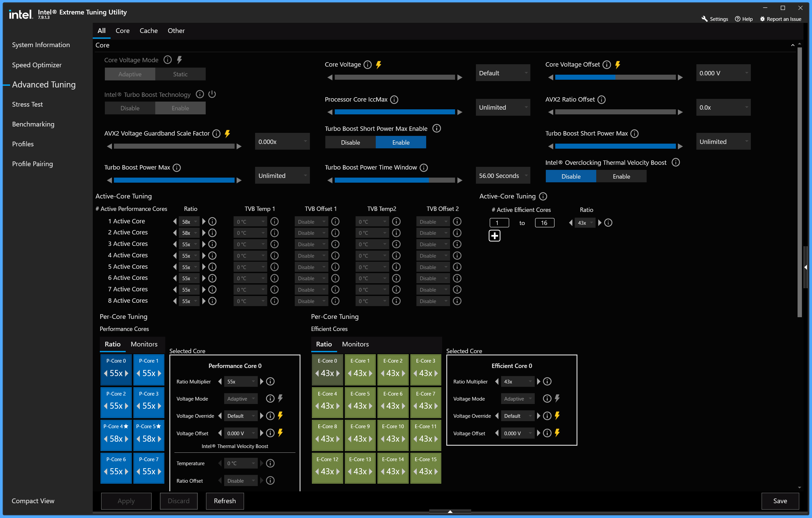Open the Processor Core IccMax Unlimited dropdown
Image resolution: width=812 pixels, height=518 pixels.
point(503,107)
